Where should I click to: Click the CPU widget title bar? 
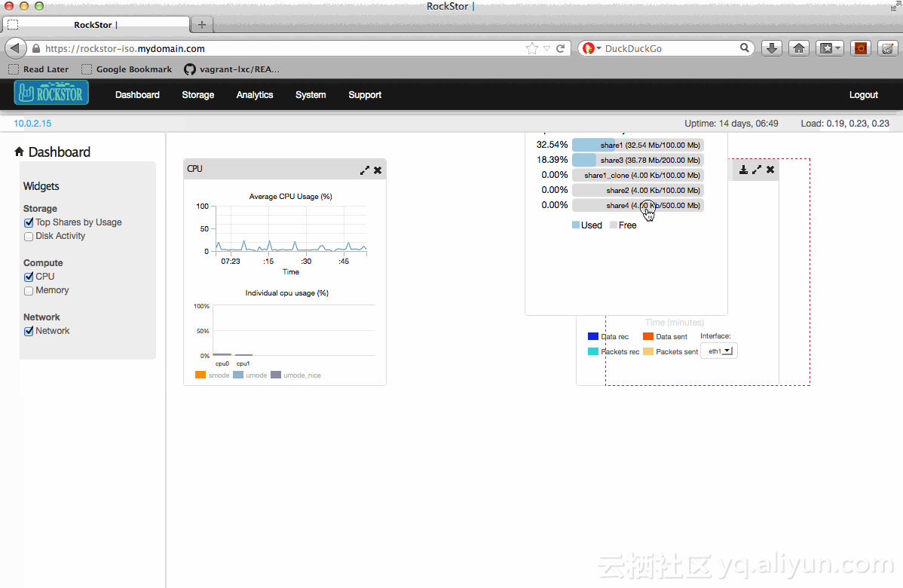coord(284,170)
